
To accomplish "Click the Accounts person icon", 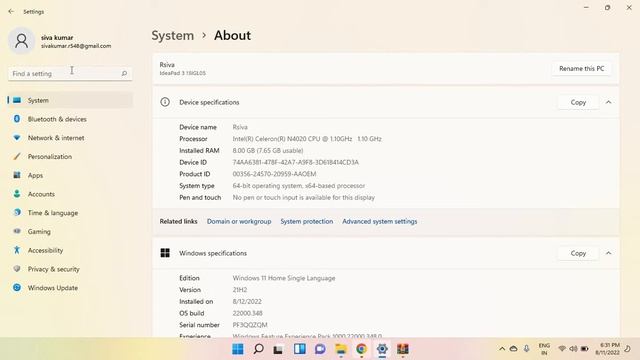I will (x=17, y=193).
